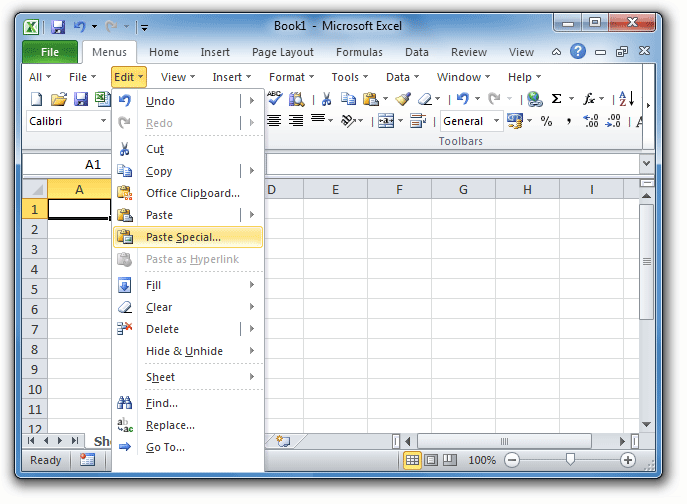Choose Go To from the Edit menu
This screenshot has width=687, height=504.
188,447
